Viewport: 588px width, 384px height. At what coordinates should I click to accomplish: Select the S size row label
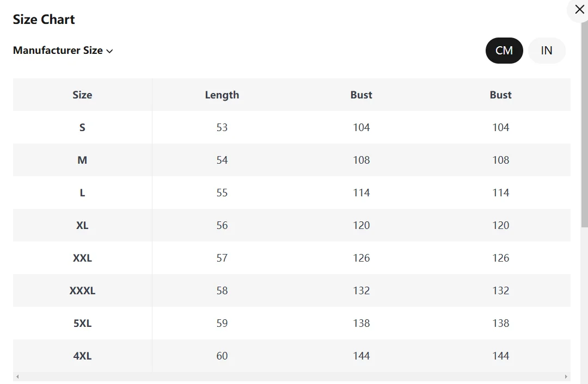83,127
